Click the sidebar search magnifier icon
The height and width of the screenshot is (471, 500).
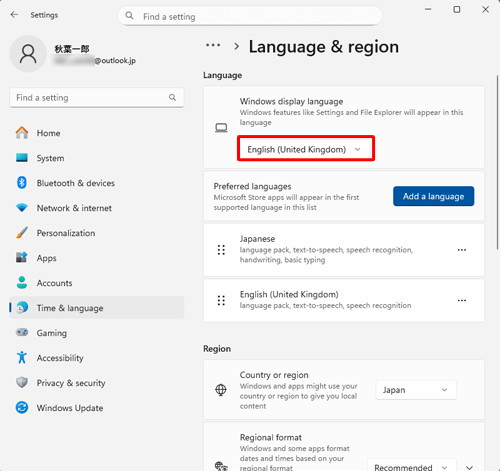pos(172,97)
